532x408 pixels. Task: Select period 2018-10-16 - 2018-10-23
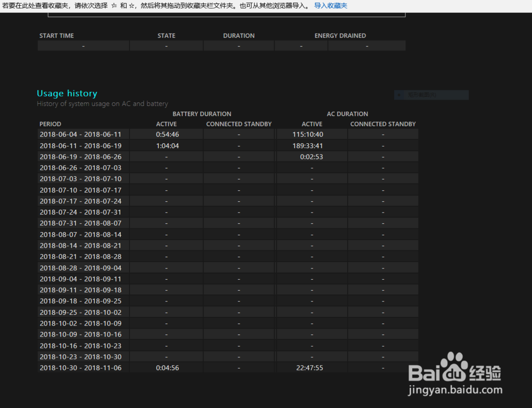click(80, 346)
